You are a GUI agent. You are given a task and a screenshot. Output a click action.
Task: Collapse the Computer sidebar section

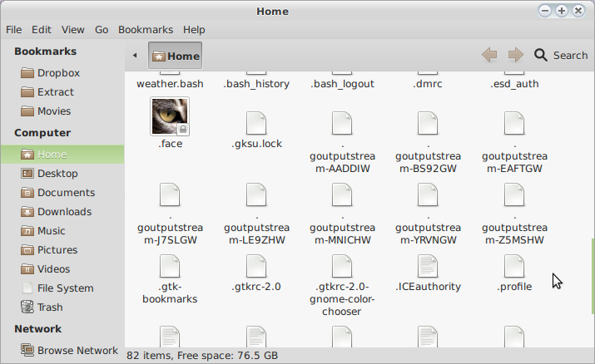pos(42,133)
